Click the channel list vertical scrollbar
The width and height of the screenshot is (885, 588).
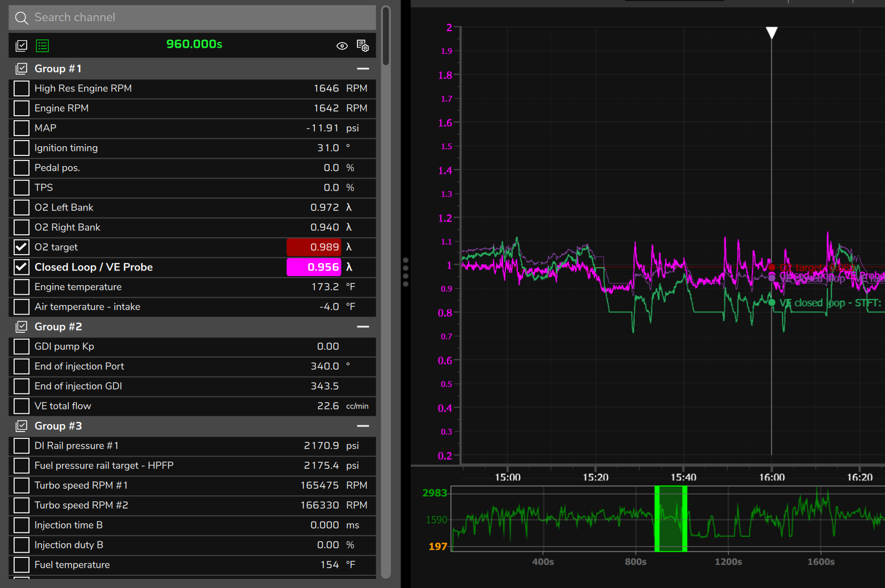(386, 35)
